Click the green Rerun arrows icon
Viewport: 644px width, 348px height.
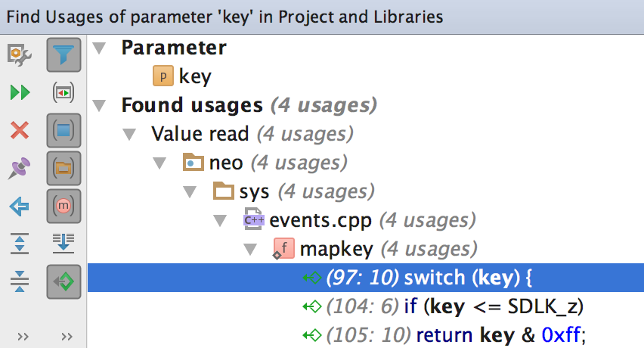tap(20, 92)
